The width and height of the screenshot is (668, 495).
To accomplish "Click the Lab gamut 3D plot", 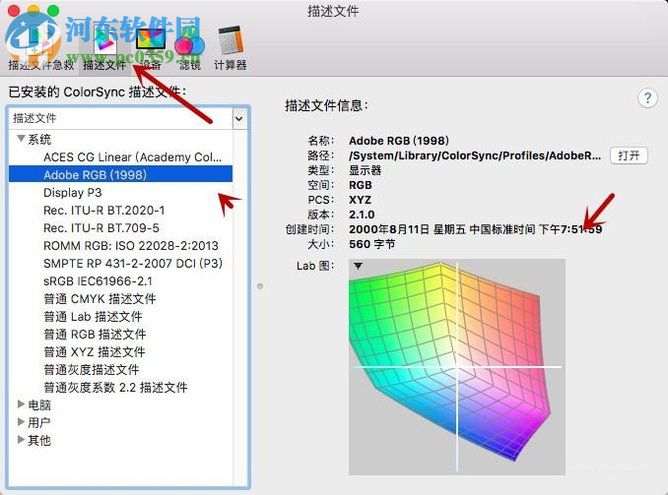I will click(x=457, y=367).
